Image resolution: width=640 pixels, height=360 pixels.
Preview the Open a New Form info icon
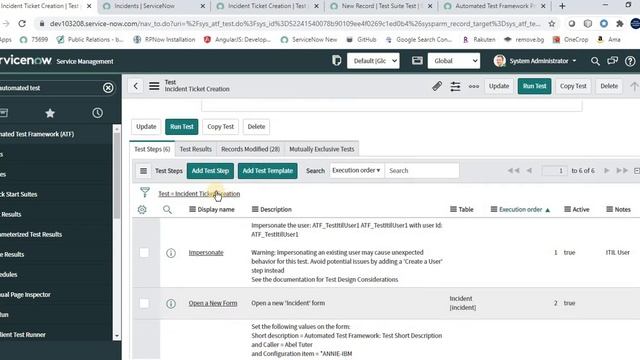point(171,304)
